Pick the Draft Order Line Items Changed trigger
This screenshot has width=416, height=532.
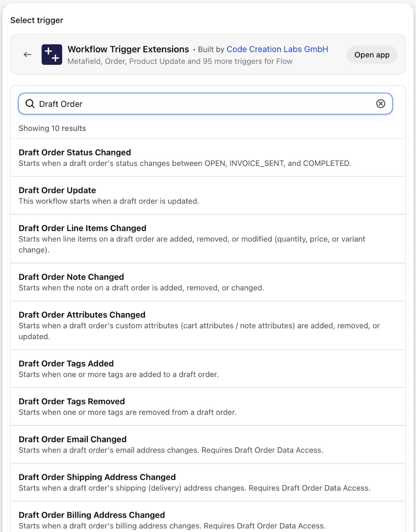tap(208, 239)
